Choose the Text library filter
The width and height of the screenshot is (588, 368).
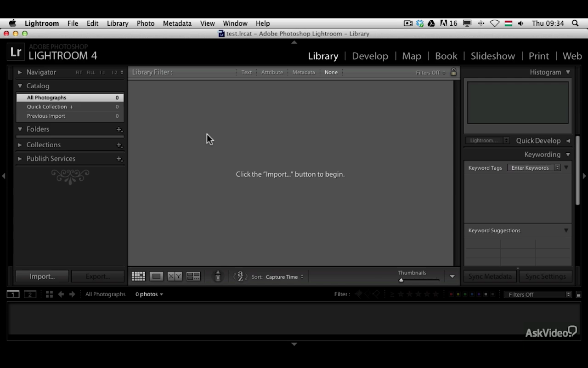pos(247,72)
